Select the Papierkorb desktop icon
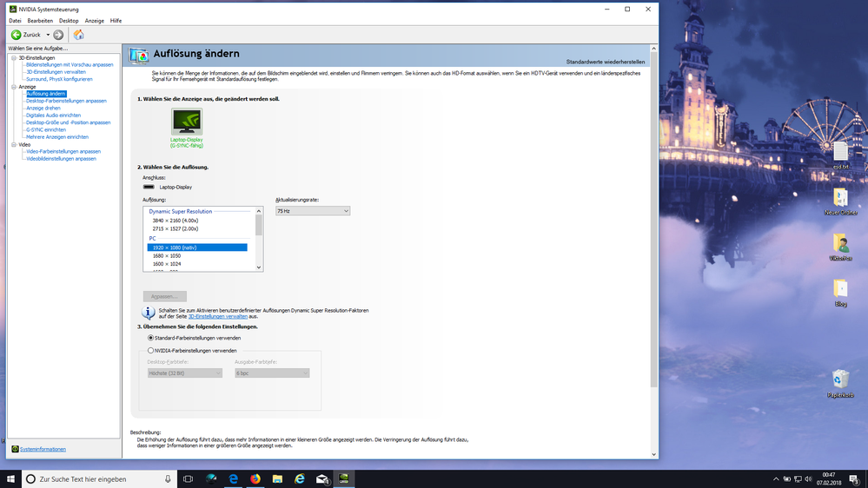Screen dimensions: 868x488 click(840, 384)
